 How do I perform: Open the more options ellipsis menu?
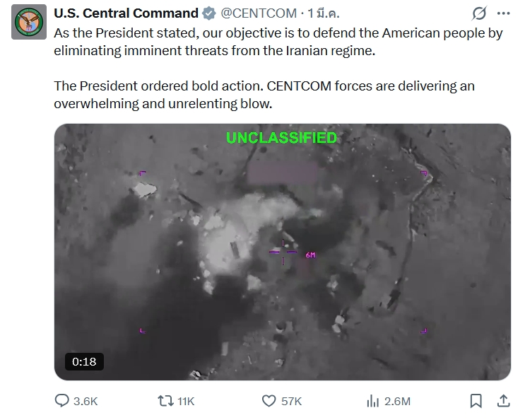tap(503, 13)
